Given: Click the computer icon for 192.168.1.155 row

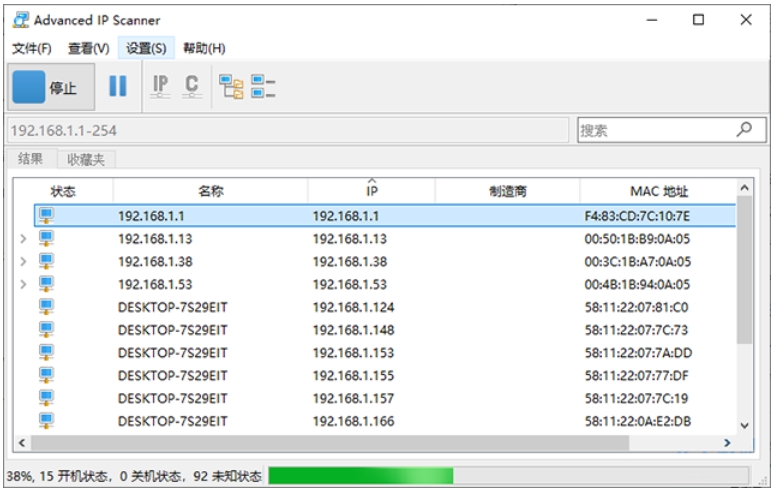Looking at the screenshot, I should pos(46,375).
